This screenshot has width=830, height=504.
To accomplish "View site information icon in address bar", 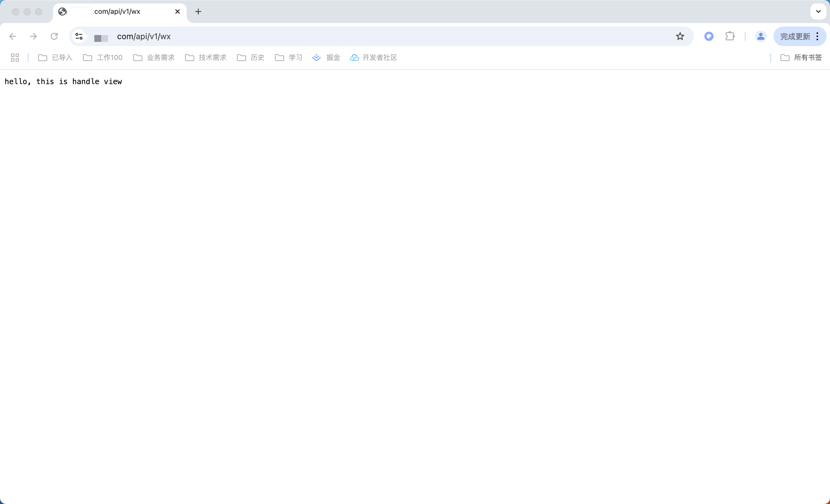I will (79, 36).
